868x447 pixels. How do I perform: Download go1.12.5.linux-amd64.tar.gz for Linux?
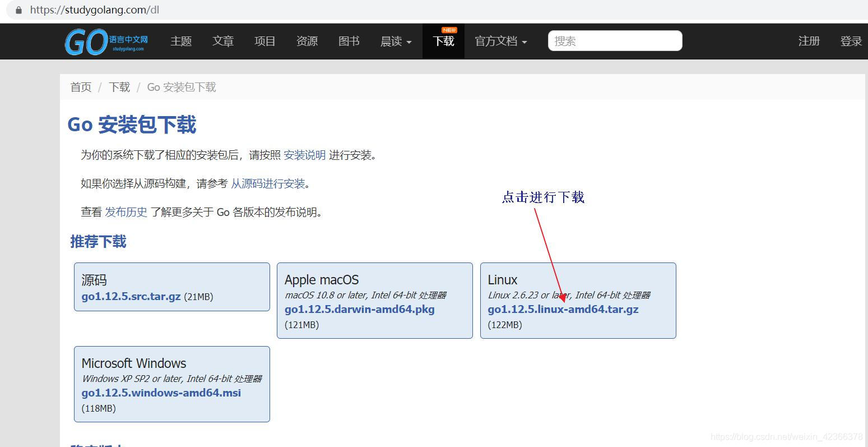point(563,309)
